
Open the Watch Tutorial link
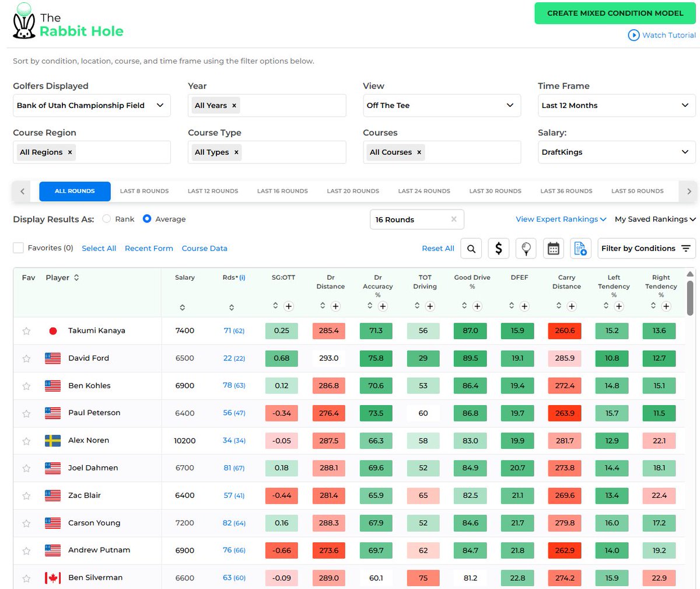click(x=668, y=35)
